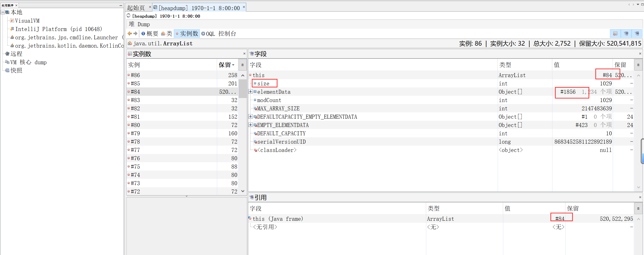Close the heapdump tab
Viewport: 644px width, 255px height.
(x=244, y=7)
